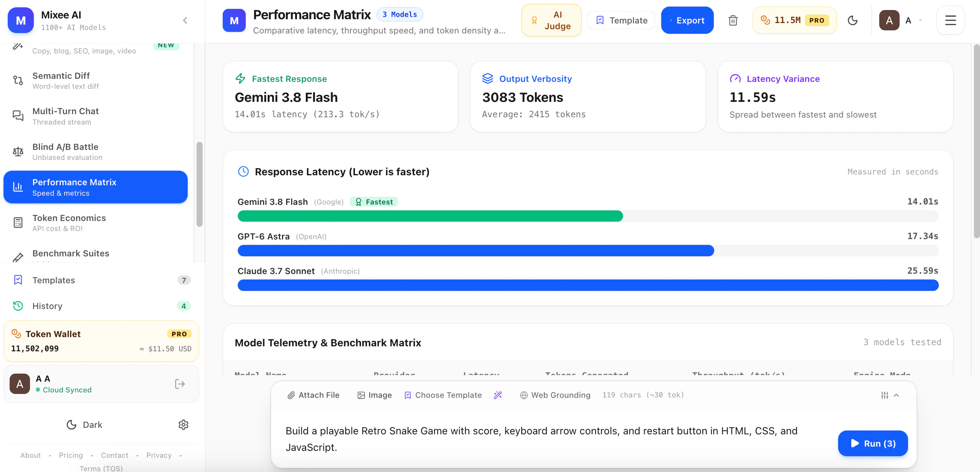Viewport: 980px width, 472px height.
Task: Click the Output Verbosity layers icon
Action: pos(488,78)
